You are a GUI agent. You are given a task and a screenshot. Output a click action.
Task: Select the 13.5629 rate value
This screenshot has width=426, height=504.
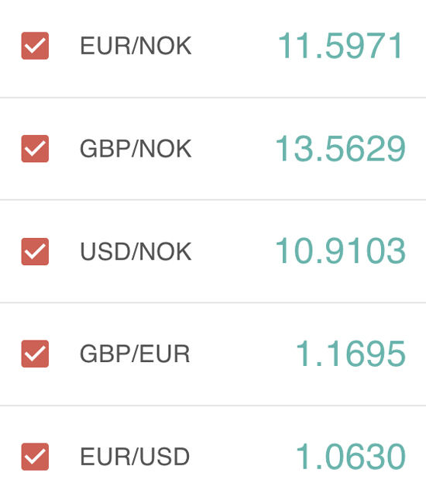point(340,149)
